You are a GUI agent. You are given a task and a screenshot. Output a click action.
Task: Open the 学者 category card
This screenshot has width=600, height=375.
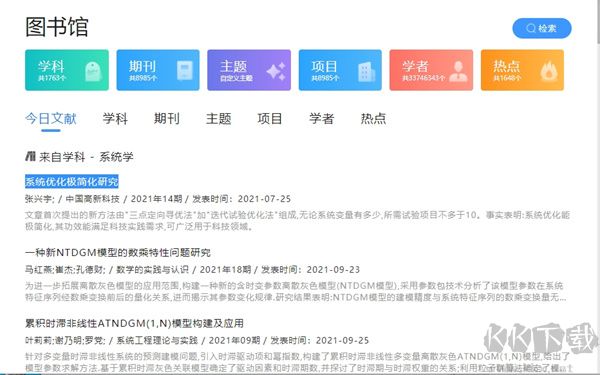tap(431, 70)
